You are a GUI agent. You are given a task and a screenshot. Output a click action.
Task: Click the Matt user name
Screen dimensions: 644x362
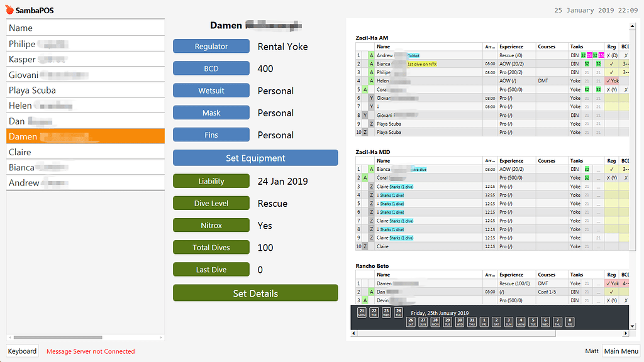coord(592,351)
